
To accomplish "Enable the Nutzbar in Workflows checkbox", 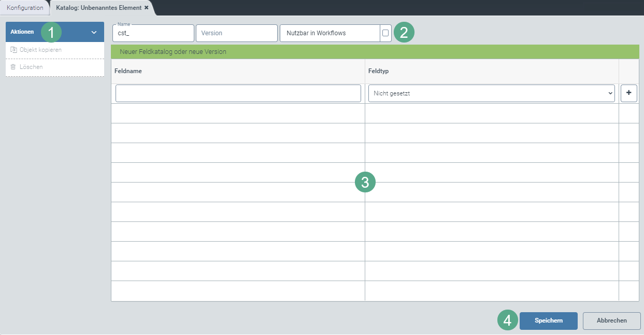I will coord(385,33).
